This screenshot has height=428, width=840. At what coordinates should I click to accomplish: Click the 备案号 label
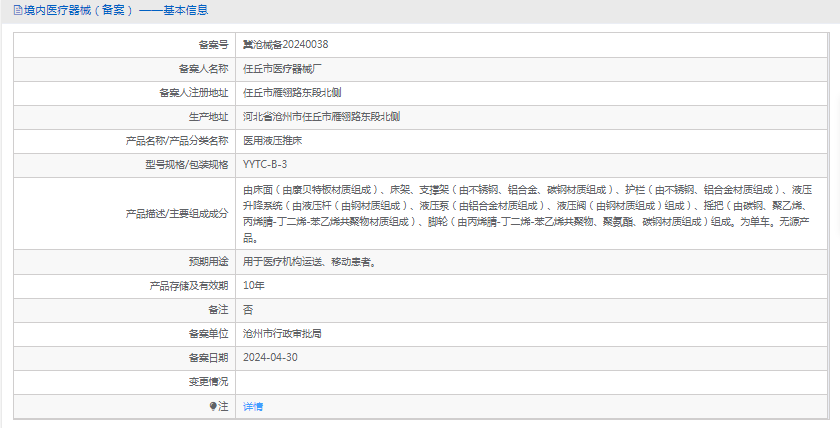point(213,44)
